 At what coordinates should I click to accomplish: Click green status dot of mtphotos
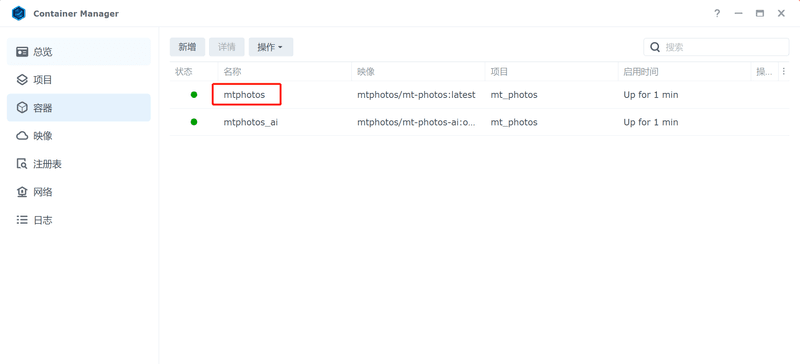[194, 94]
